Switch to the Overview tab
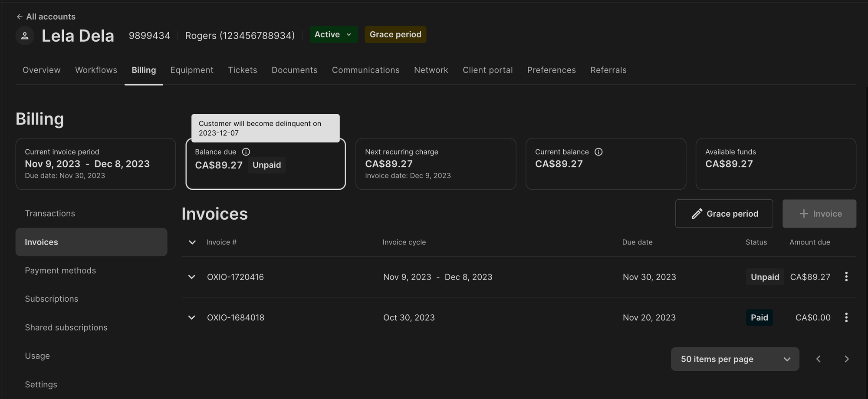 click(42, 70)
